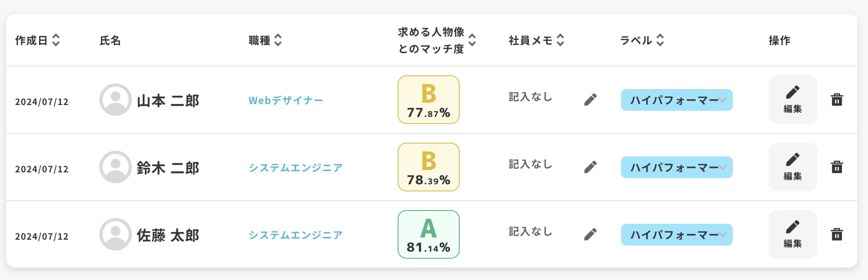868x280 pixels.
Task: Click trash icon for 鈴木 二郎
Action: [837, 167]
